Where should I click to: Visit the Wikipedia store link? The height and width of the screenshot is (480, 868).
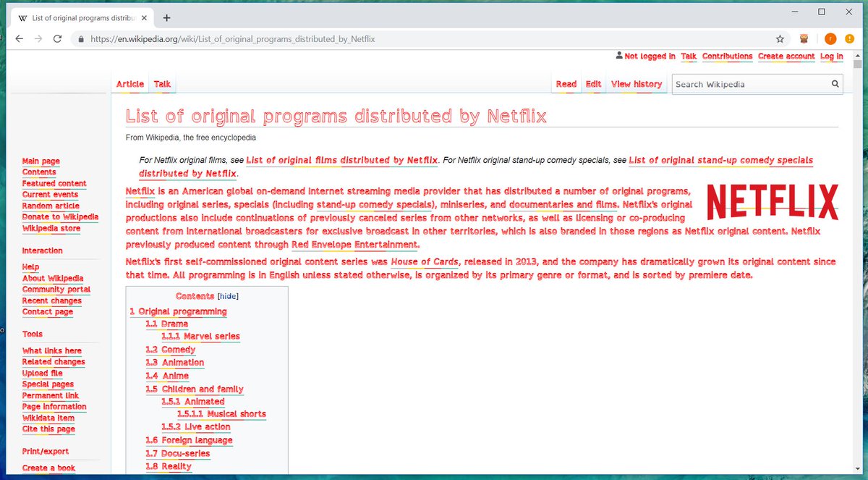pyautogui.click(x=51, y=229)
